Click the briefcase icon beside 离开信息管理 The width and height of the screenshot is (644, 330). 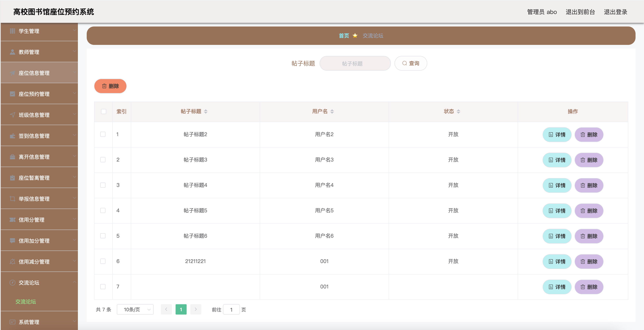click(x=12, y=157)
